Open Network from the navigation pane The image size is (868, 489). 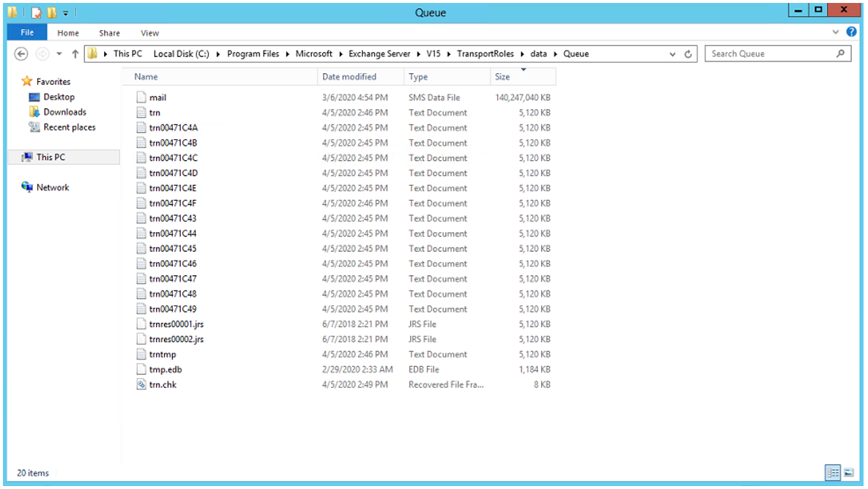pyautogui.click(x=52, y=187)
